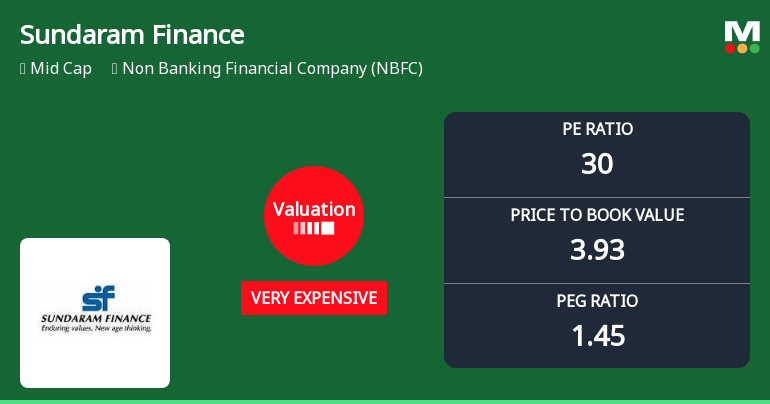Click the green dot below the M logo

point(754,48)
